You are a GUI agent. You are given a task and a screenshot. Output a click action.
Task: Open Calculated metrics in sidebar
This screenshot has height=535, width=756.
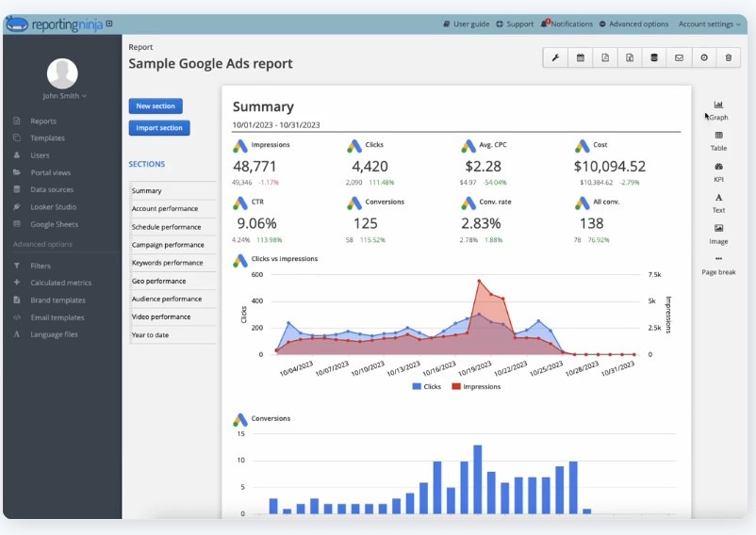point(60,283)
